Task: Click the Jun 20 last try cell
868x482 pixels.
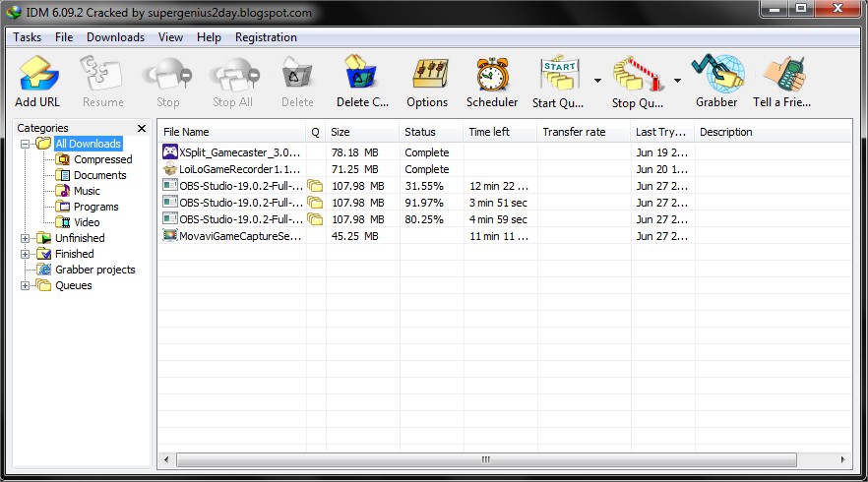Action: click(x=662, y=169)
